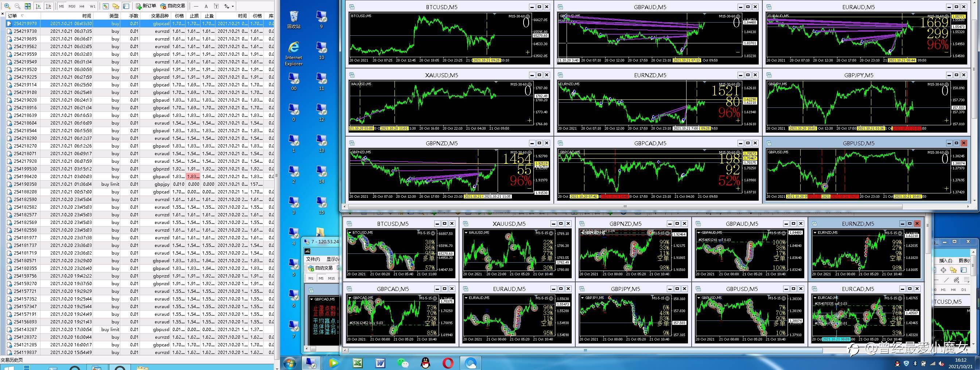Click the BTCUSD,M5 top chart title icon
The image size is (980, 370).
coord(352,7)
